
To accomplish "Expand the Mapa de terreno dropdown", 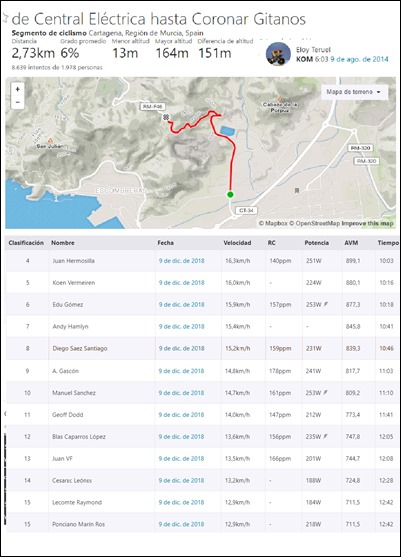I will [x=353, y=92].
